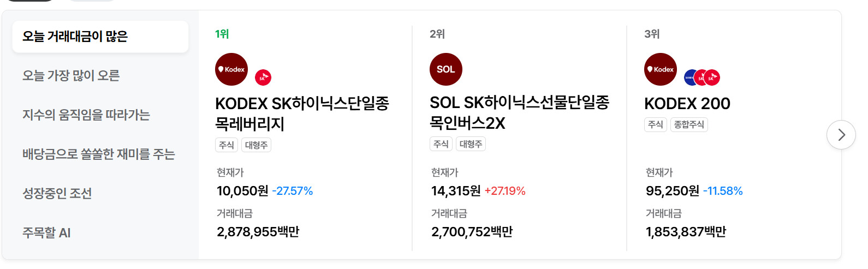
Task: Show next cards with right chevron arrow
Action: click(841, 135)
